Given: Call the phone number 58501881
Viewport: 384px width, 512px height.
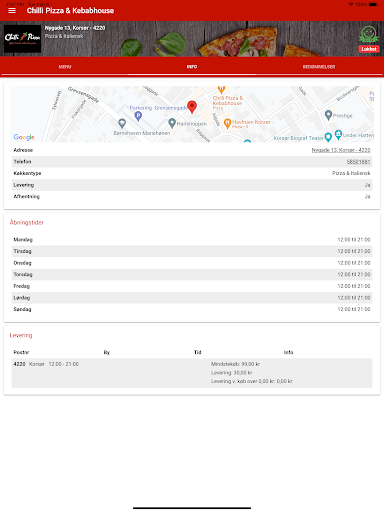Looking at the screenshot, I should pyautogui.click(x=358, y=162).
